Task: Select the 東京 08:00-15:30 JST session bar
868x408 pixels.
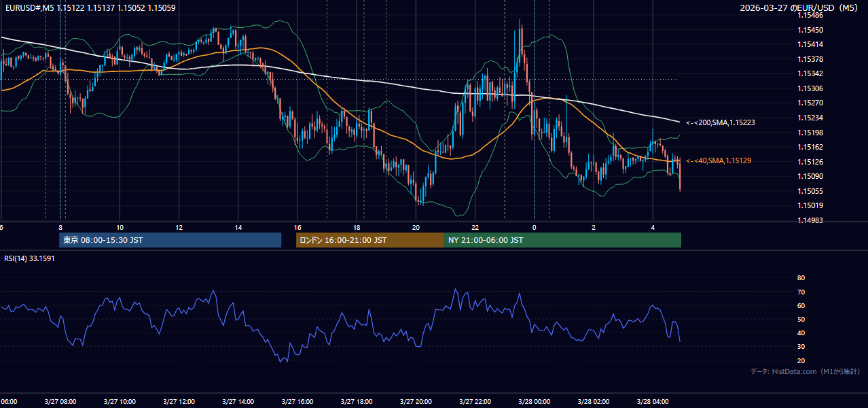Action: pos(170,240)
